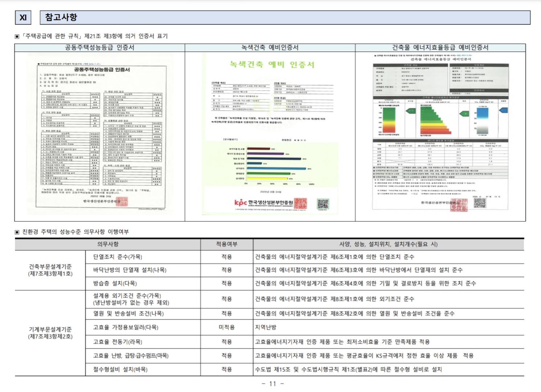Click "건축물 에너지효율등급 예비인증서" column header cell

coord(440,48)
